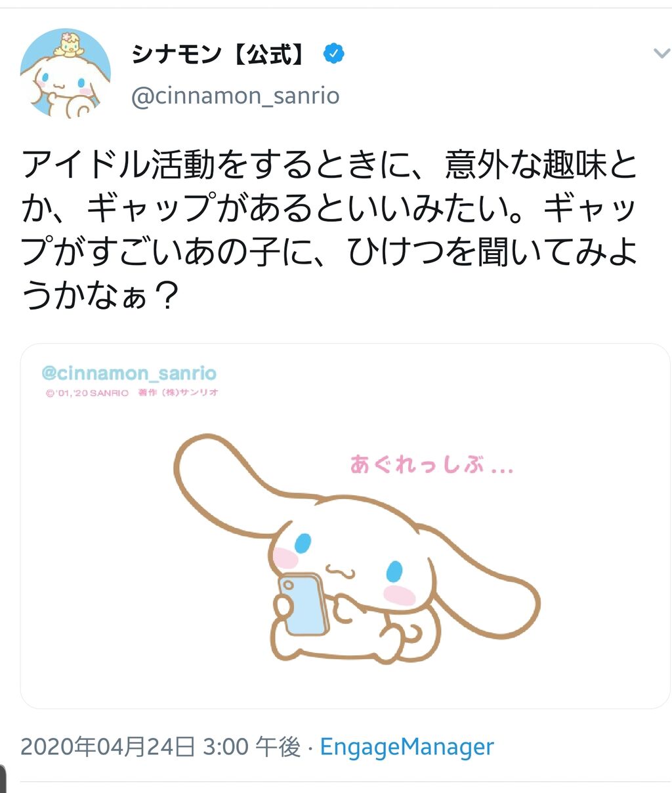Open the Cinnamoroll profile avatar

(66, 73)
